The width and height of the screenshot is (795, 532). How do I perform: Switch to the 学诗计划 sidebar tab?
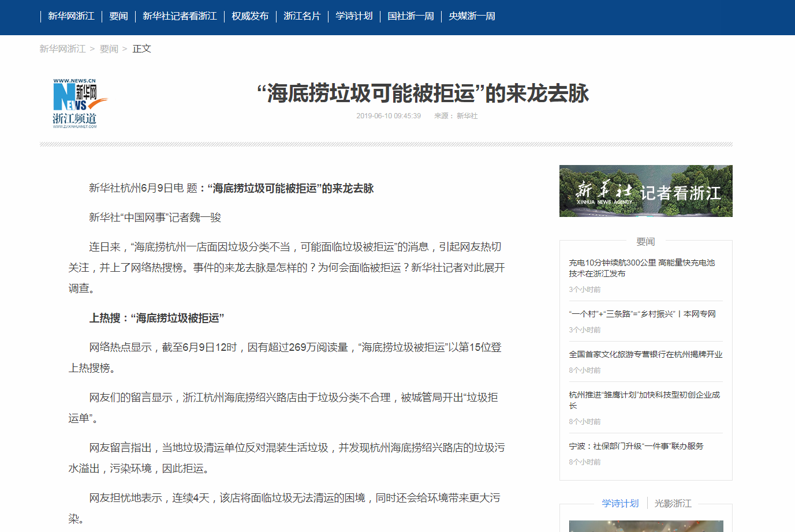[x=620, y=503]
